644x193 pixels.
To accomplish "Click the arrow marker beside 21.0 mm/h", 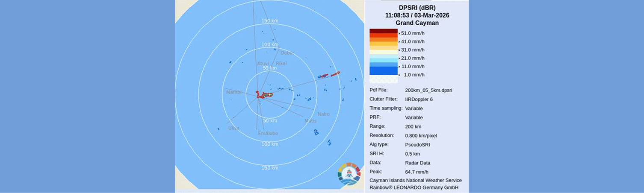I will [x=399, y=58].
